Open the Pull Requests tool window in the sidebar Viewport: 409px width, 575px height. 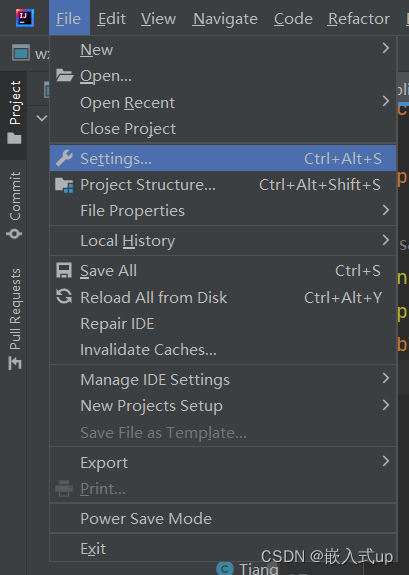(x=15, y=319)
